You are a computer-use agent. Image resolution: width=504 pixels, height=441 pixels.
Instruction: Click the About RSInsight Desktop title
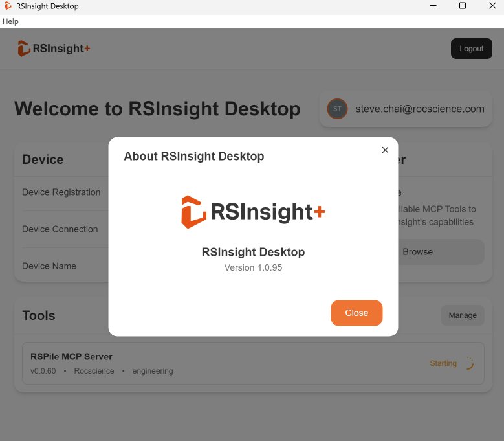[194, 156]
